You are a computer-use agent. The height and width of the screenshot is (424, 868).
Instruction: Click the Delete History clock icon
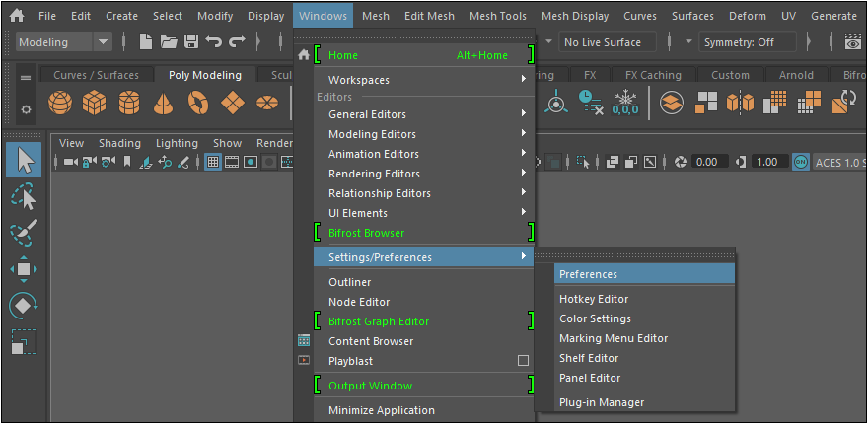[x=591, y=103]
